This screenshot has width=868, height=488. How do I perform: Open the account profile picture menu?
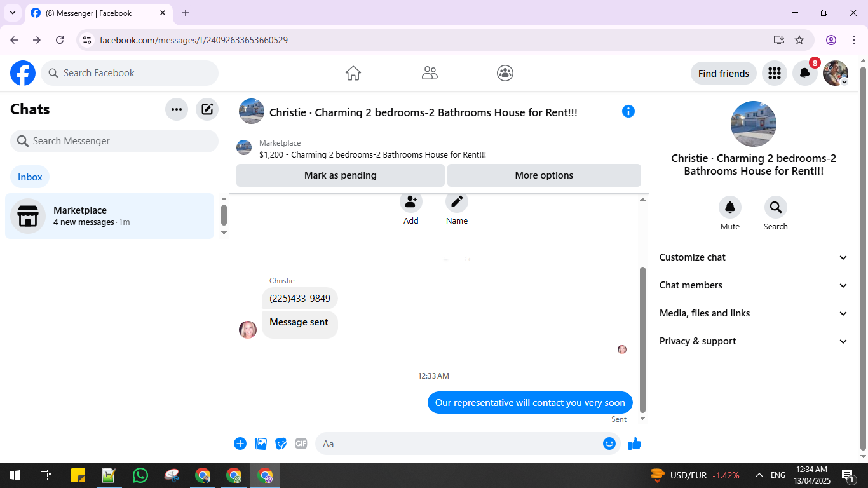(836, 73)
